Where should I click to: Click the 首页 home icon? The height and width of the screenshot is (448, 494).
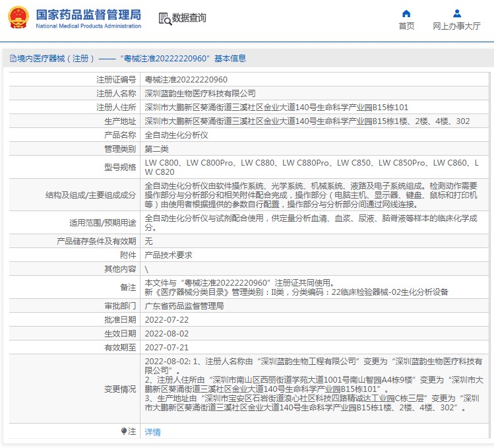[406, 13]
